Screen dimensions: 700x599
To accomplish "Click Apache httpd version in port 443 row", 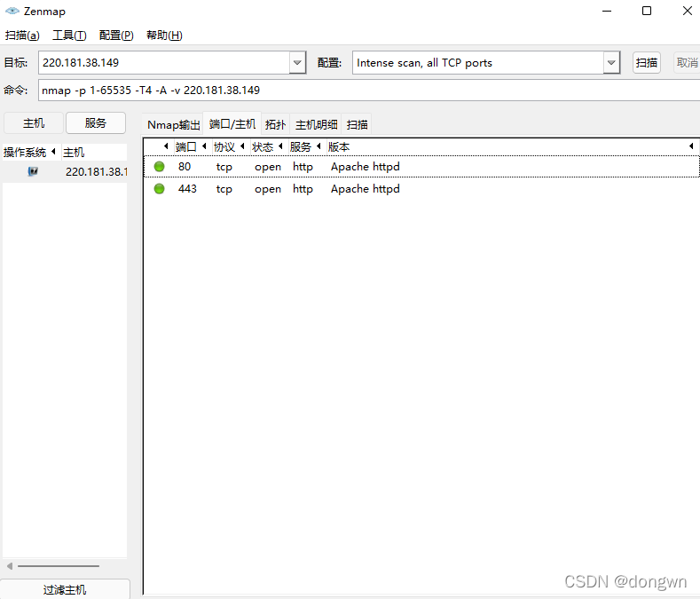I will [366, 189].
